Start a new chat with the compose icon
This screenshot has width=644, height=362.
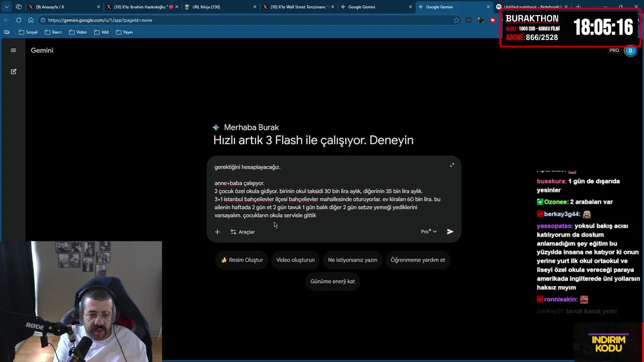[14, 71]
